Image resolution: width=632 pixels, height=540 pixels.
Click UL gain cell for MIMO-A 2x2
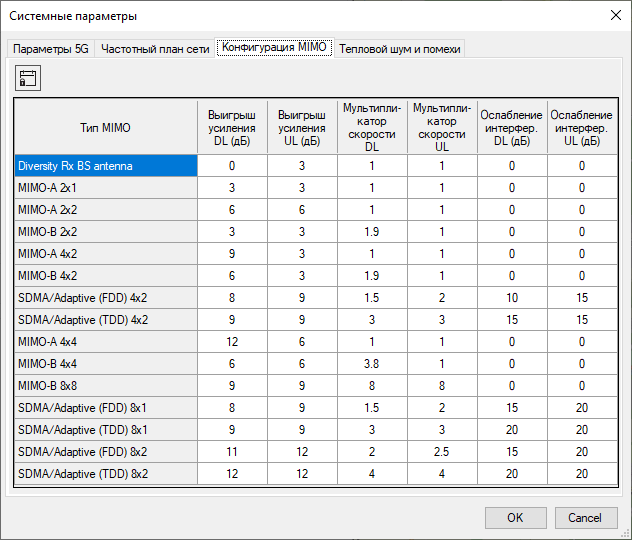tap(302, 210)
